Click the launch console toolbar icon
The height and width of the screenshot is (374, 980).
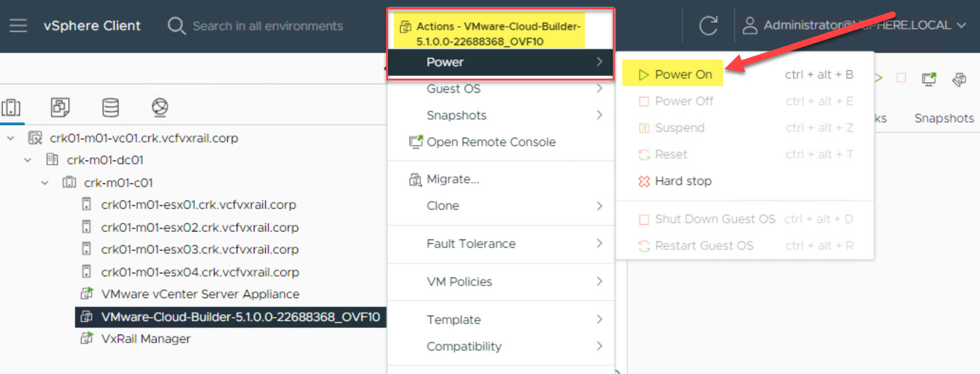pos(929,79)
